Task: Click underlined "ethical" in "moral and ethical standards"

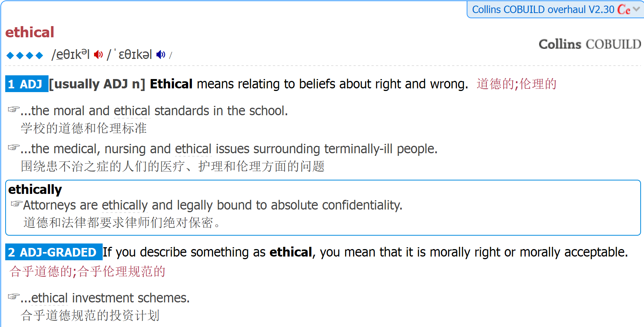Action: coord(132,111)
